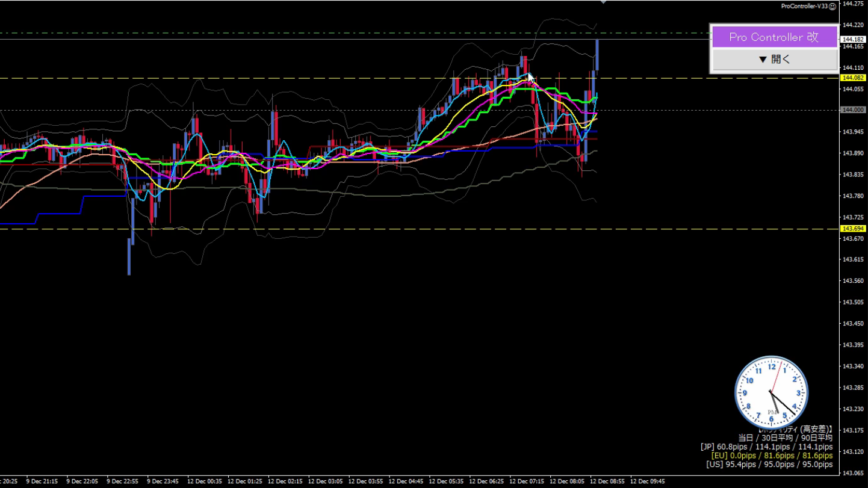Click the [JP] 60.8pips volatility row
The image size is (868, 488).
pyautogui.click(x=766, y=447)
